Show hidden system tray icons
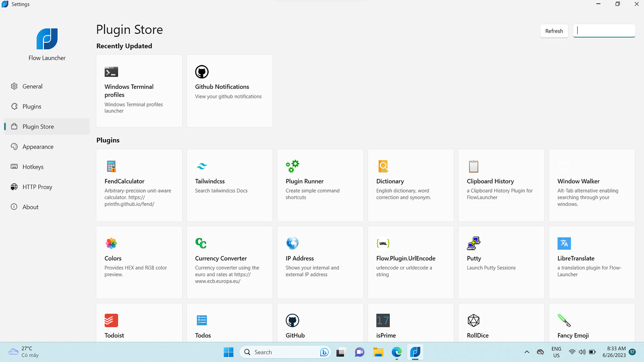 (527, 352)
